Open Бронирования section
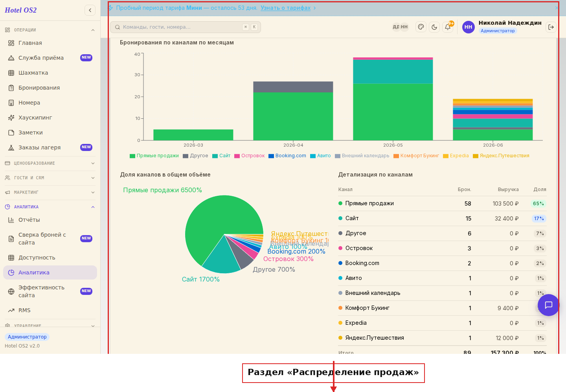 50,88
